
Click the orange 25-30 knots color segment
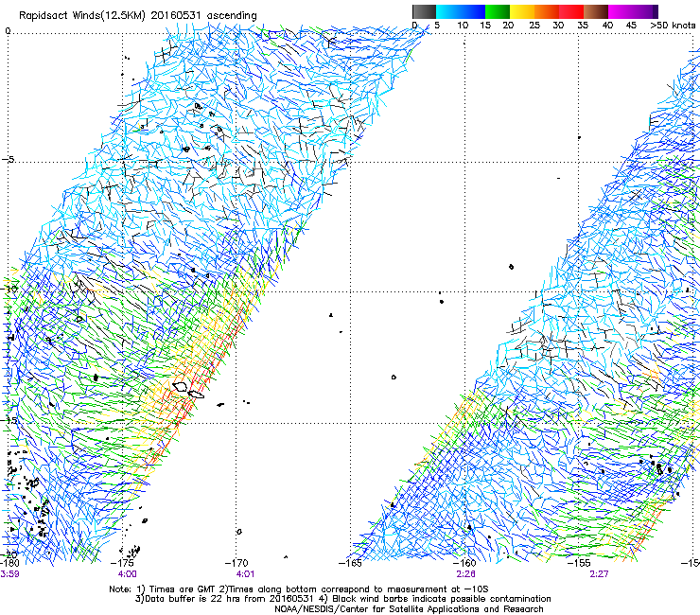click(x=547, y=11)
